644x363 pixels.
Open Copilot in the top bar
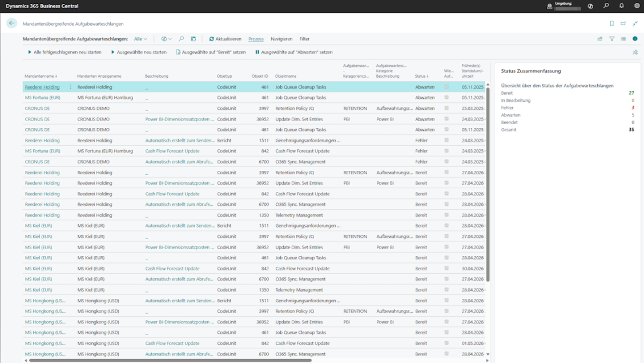[590, 6]
